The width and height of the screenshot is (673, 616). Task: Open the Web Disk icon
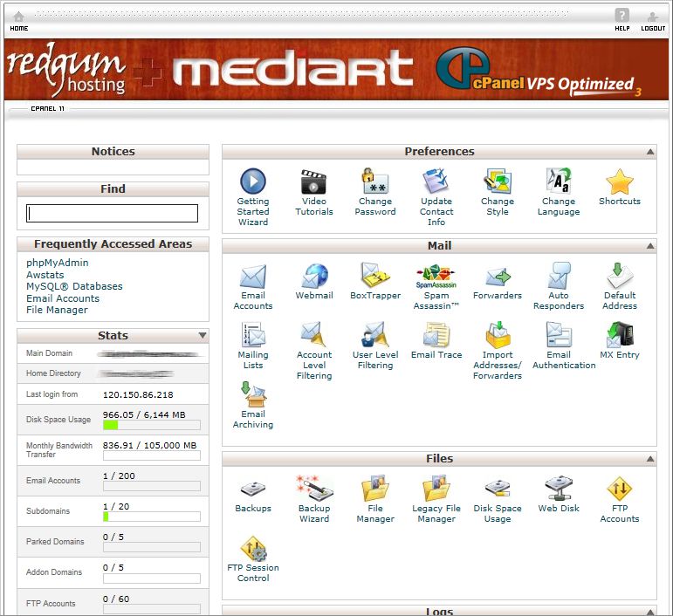click(559, 489)
